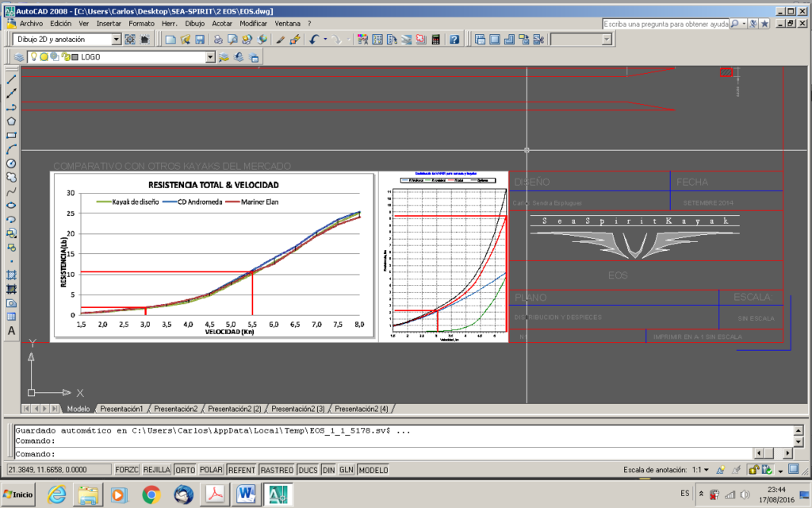Expand the LOGO layer dropdown

[210, 57]
